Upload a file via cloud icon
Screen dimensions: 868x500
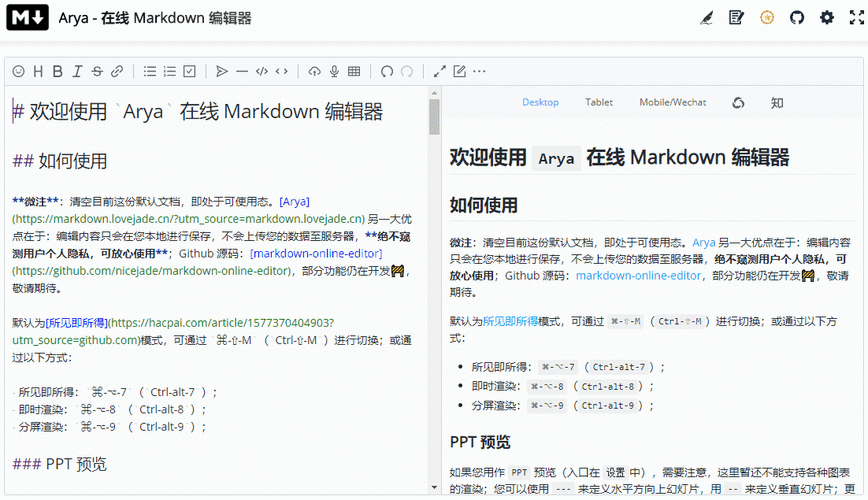coord(314,71)
